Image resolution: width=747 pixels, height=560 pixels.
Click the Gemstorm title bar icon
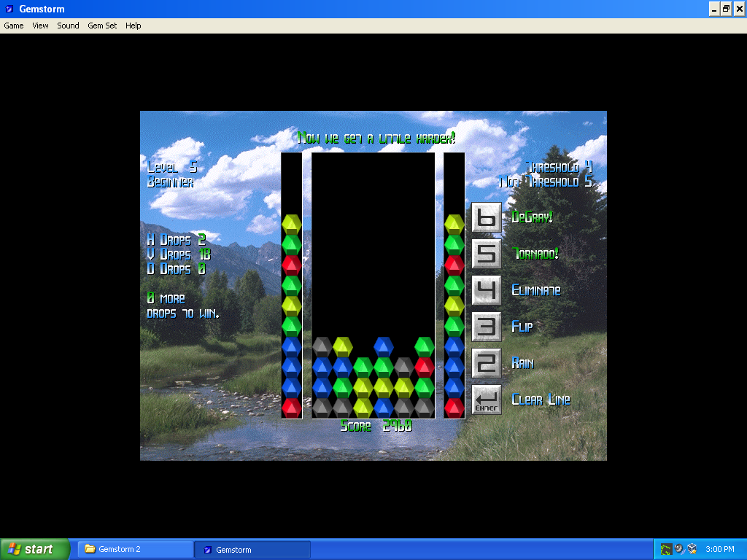(9, 9)
